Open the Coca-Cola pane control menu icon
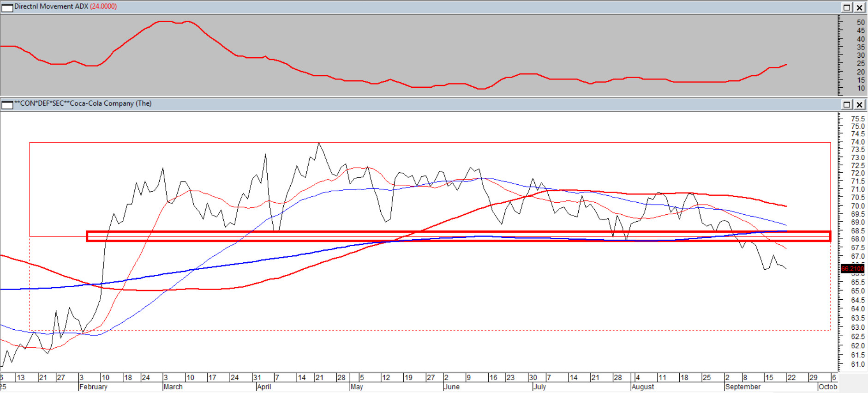868x393 pixels. (7, 104)
